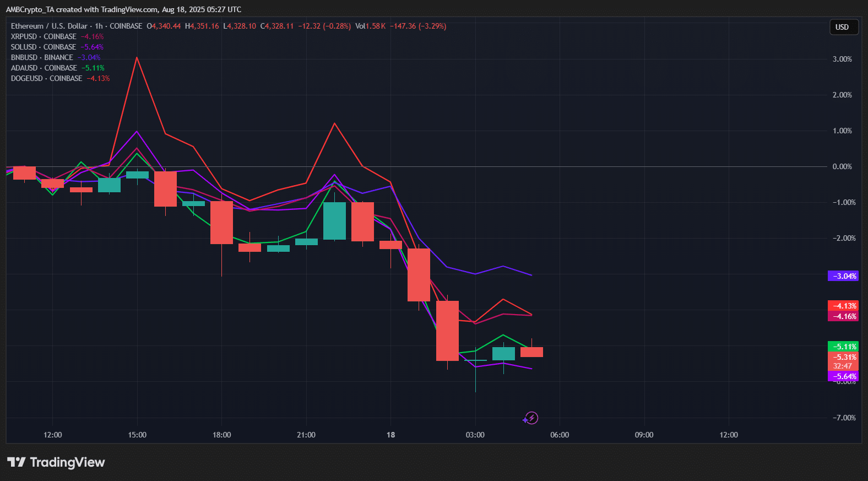The width and height of the screenshot is (868, 481).
Task: Click the XRPUSD Coinbase legend entry
Action: [x=44, y=36]
